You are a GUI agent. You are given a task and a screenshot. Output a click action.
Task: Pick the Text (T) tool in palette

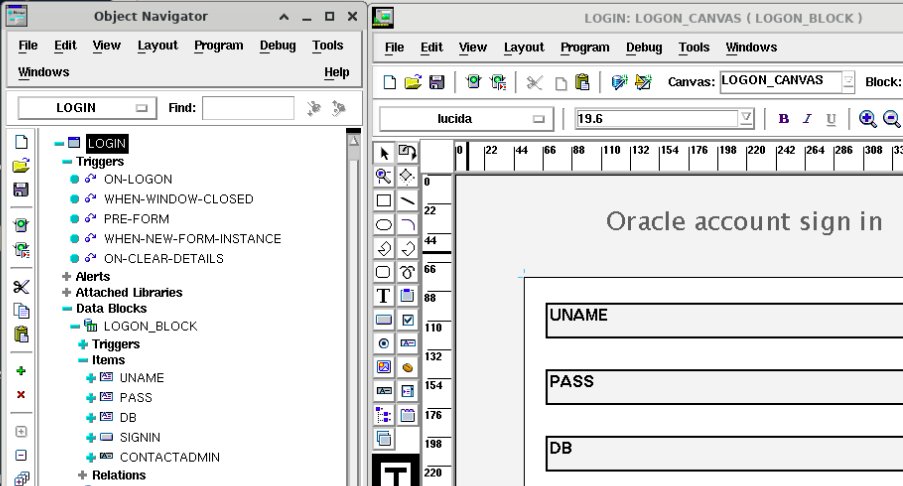click(x=384, y=296)
